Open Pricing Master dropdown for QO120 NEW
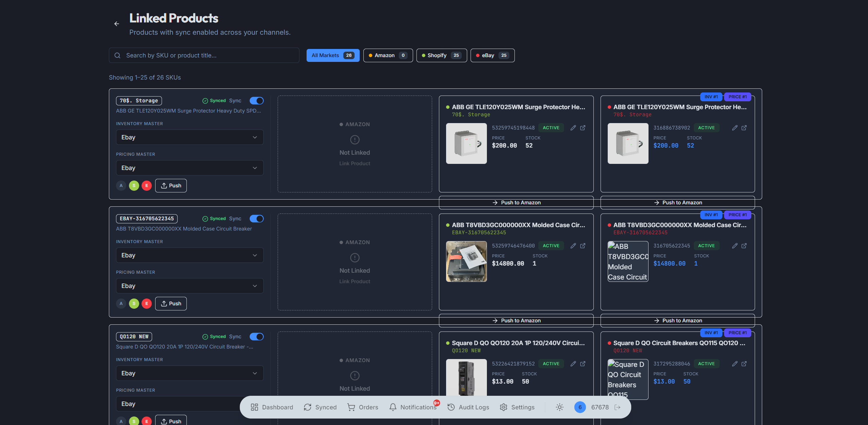Screen dimensions: 868x425 (x=190, y=404)
